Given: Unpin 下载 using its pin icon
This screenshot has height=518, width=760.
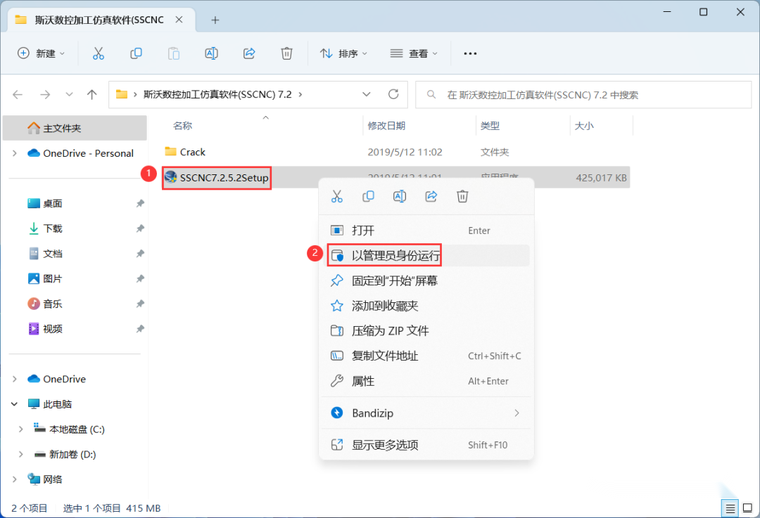Looking at the screenshot, I should pyautogui.click(x=140, y=229).
